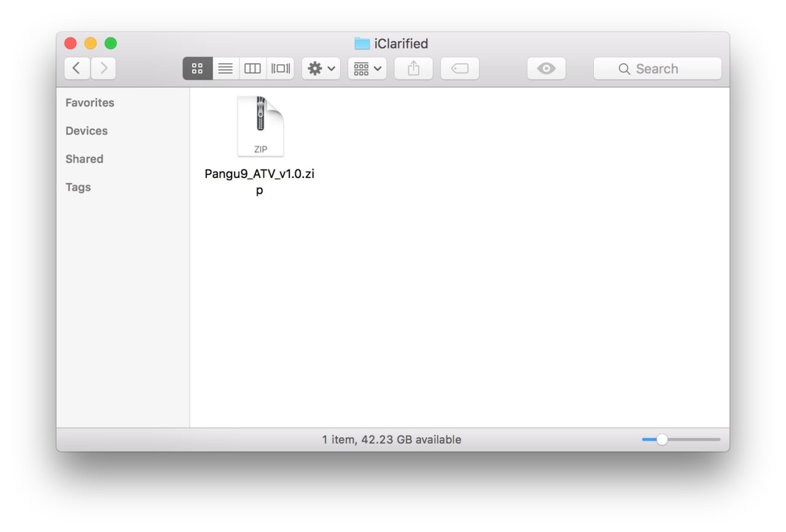The width and height of the screenshot is (786, 532).
Task: Go forward using the right chevron button
Action: [x=104, y=69]
